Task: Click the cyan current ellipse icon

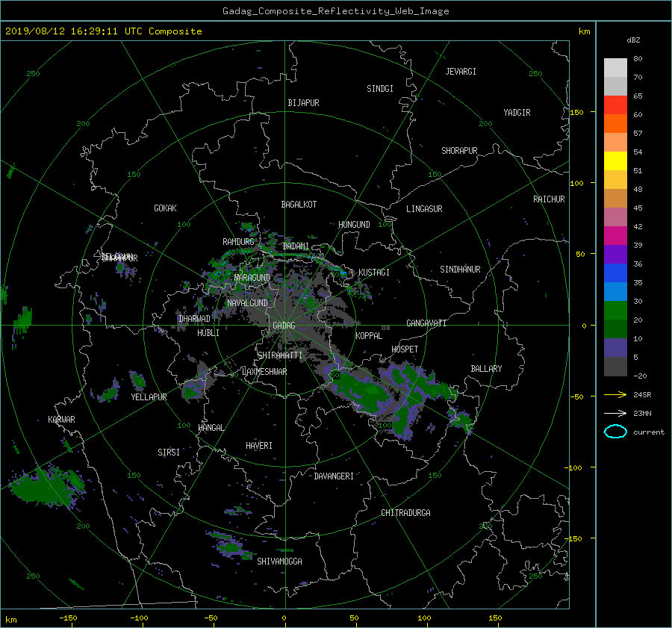Action: coord(615,432)
